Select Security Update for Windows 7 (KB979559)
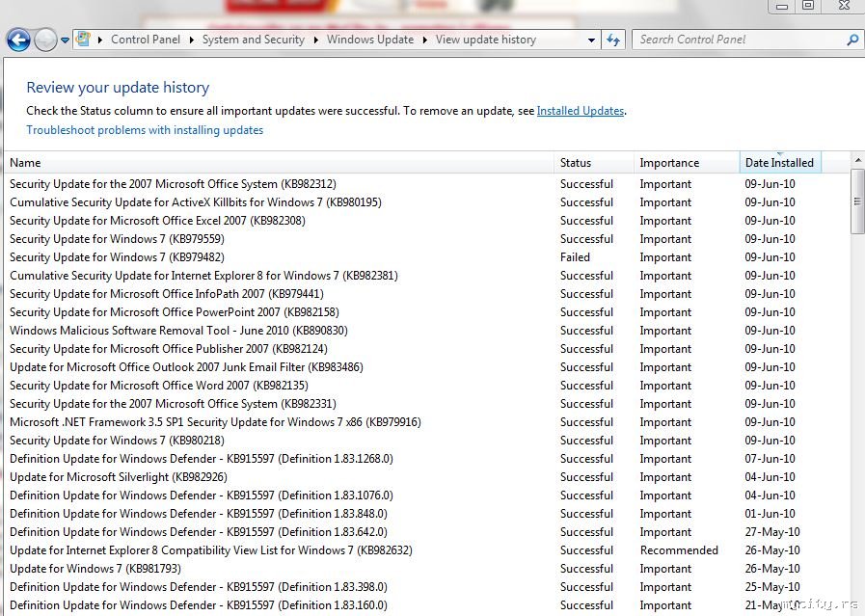This screenshot has width=865, height=616. click(x=427, y=239)
